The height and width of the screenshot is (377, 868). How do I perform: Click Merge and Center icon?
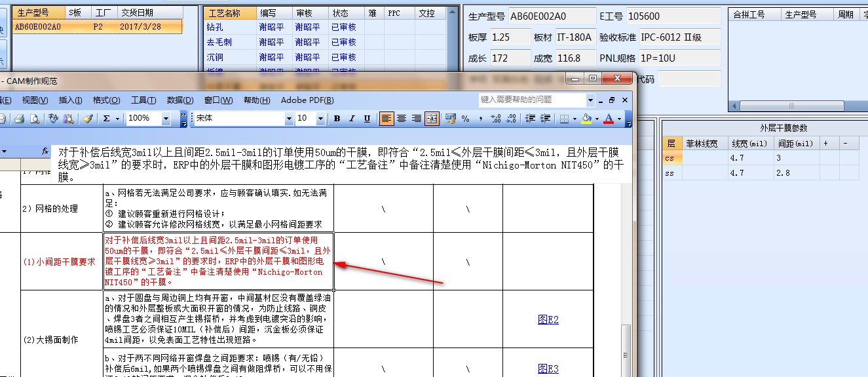pos(432,119)
